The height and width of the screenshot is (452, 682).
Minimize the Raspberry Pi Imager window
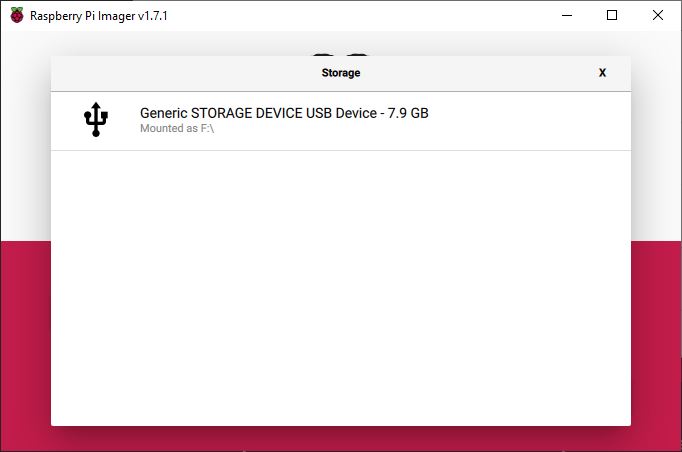coord(567,16)
